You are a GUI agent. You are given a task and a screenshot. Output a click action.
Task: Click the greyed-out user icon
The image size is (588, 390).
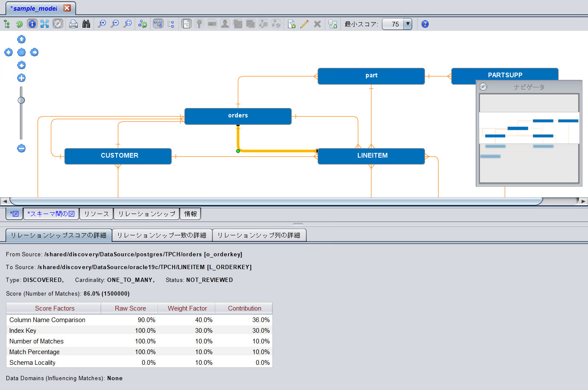(x=225, y=24)
